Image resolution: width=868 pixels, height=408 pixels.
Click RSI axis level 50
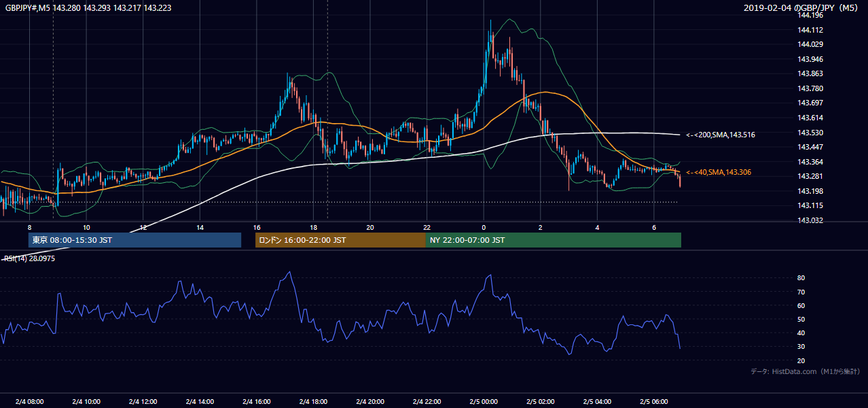click(801, 319)
